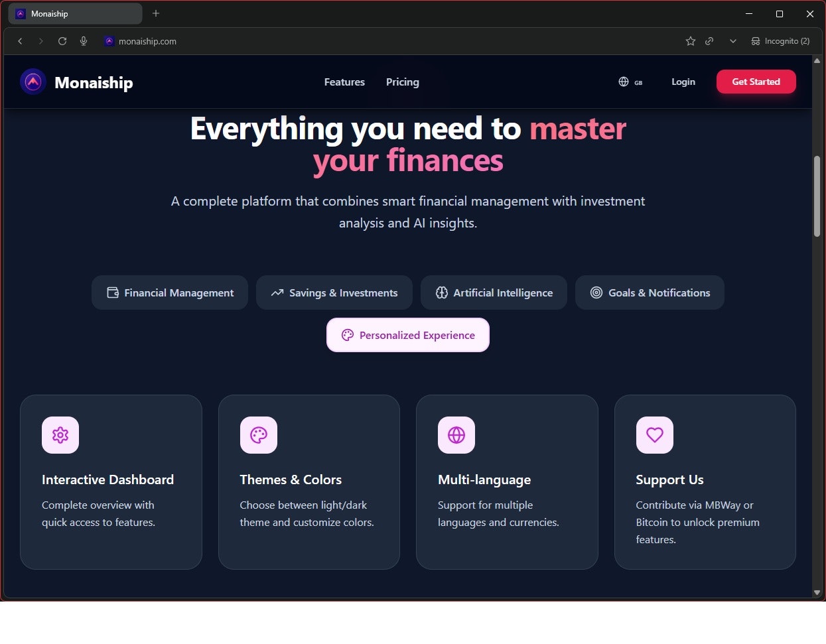Image resolution: width=826 pixels, height=644 pixels.
Task: Switch to the Monaiship browser tab
Action: pyautogui.click(x=76, y=13)
